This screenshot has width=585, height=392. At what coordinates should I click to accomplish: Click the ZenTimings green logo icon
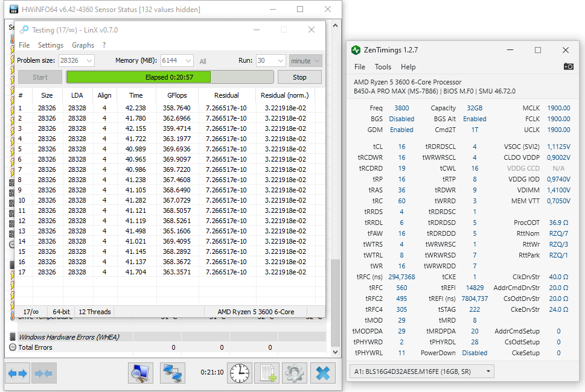point(356,50)
